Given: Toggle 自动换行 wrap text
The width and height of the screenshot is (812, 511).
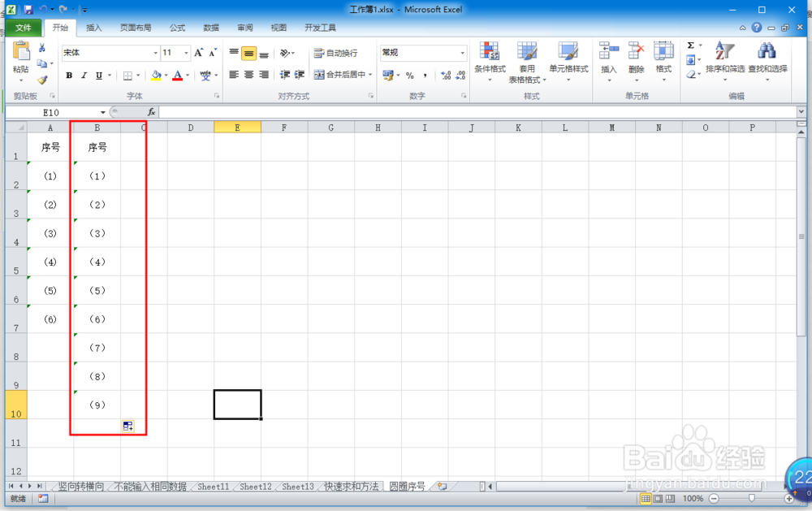Looking at the screenshot, I should (x=334, y=54).
